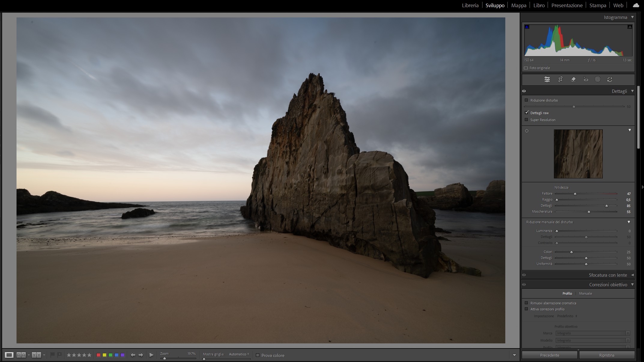Toggle Sfocatura con lente visibility eye
The image size is (644, 362).
click(524, 275)
